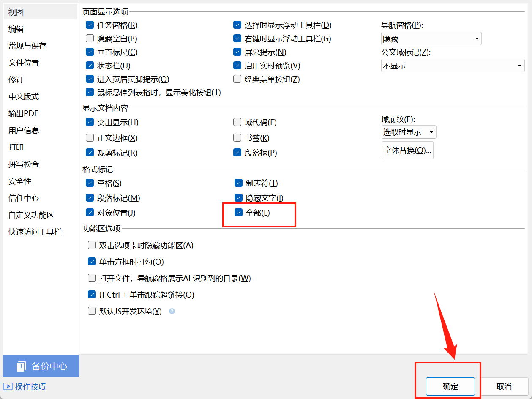Enable 双击选项卡时隐藏功能区 option

[92, 244]
